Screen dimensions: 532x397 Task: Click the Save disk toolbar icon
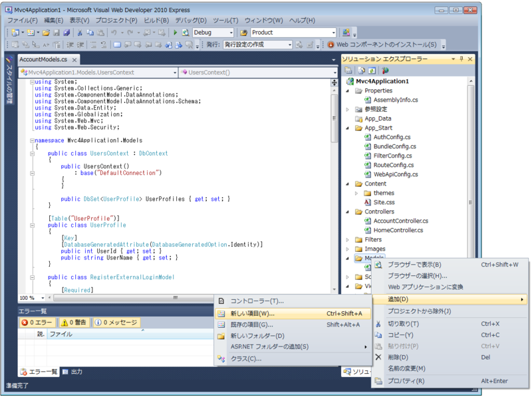pyautogui.click(x=57, y=33)
